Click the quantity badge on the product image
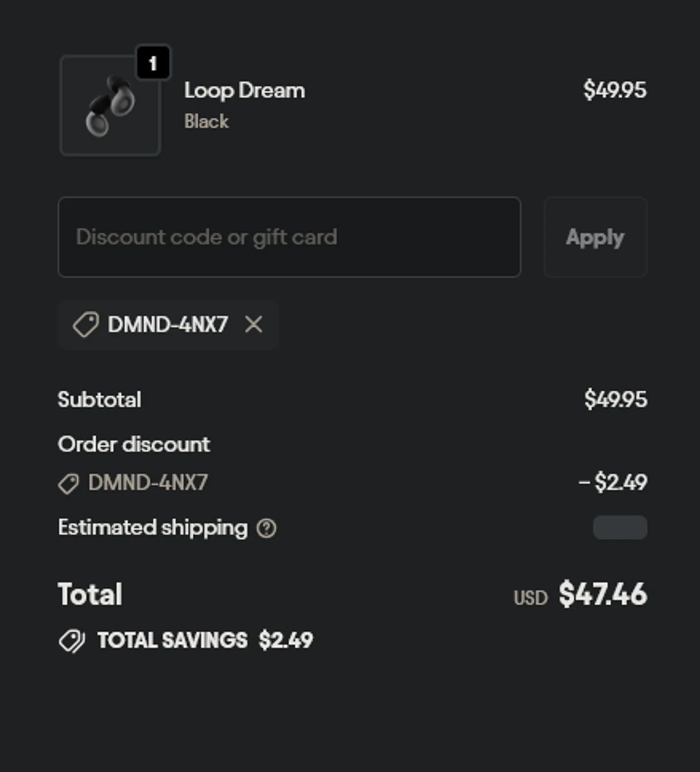Image resolution: width=700 pixels, height=772 pixels. point(153,63)
